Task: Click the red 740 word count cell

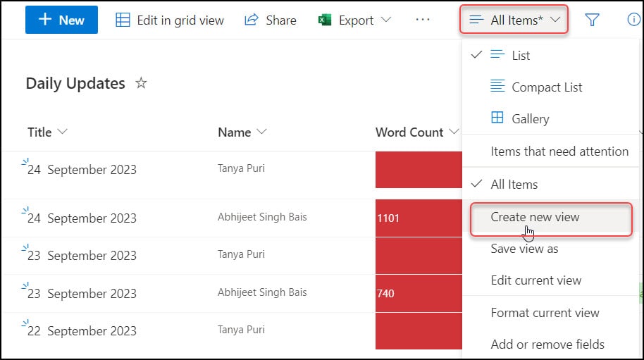Action: point(419,294)
